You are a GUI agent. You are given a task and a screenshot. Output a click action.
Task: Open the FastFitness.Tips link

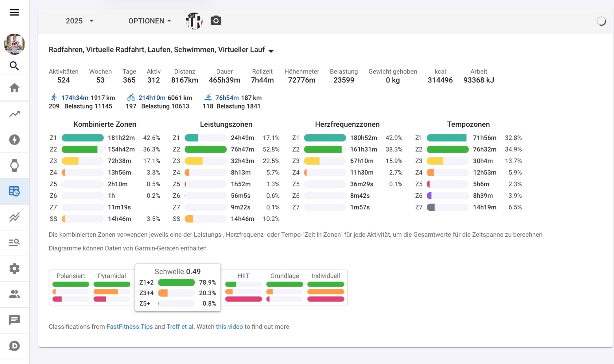(130, 327)
